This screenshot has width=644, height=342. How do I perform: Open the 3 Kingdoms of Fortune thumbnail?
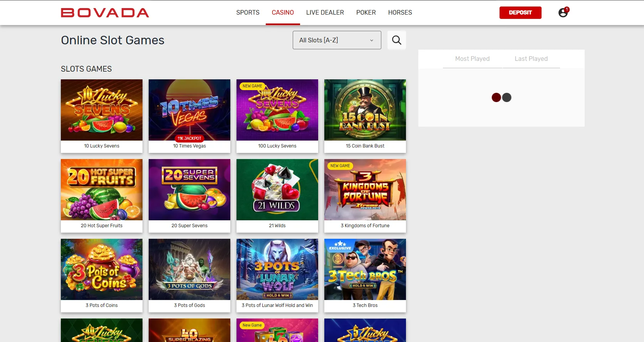(x=365, y=189)
